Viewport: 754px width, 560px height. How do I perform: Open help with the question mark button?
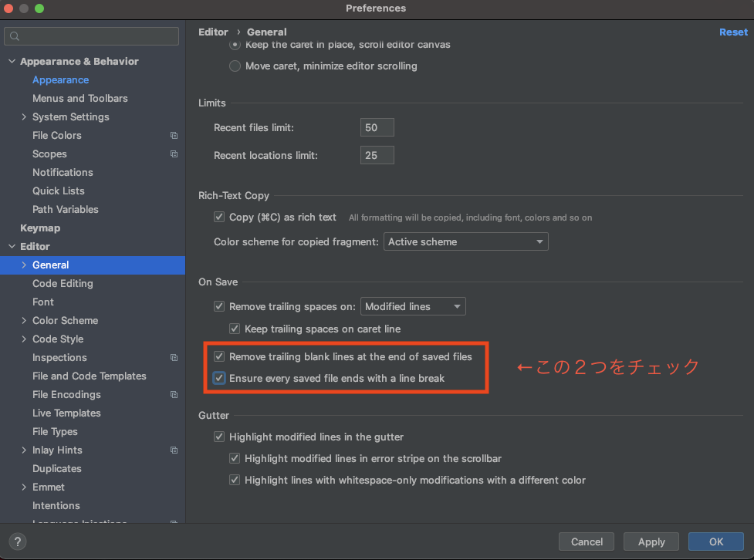[18, 541]
